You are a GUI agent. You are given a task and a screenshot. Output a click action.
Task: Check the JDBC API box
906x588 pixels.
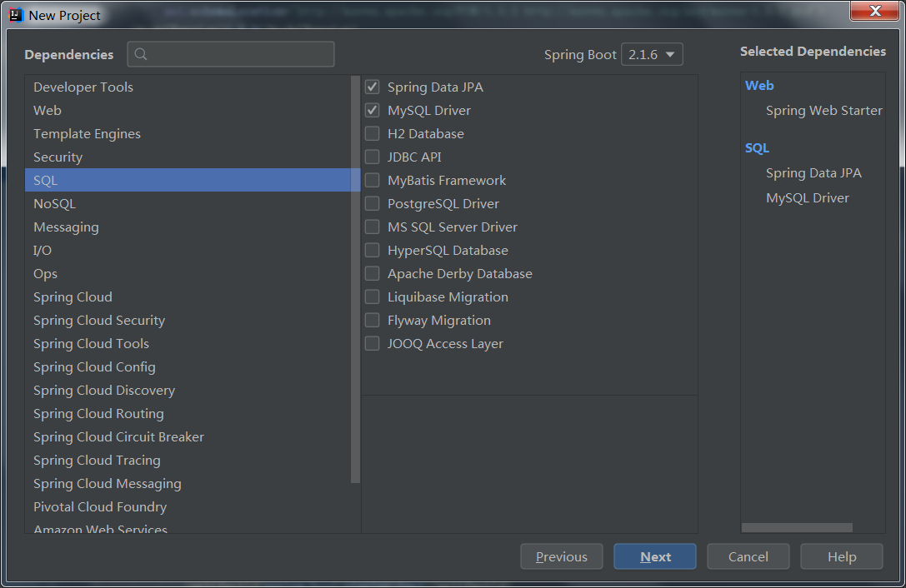[x=372, y=157]
